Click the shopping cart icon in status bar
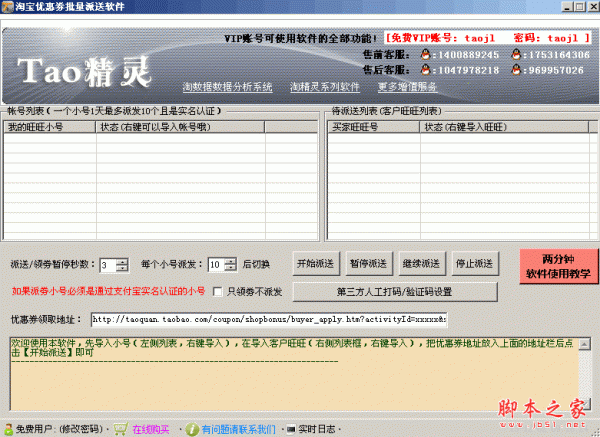600x437 pixels. pos(121,429)
